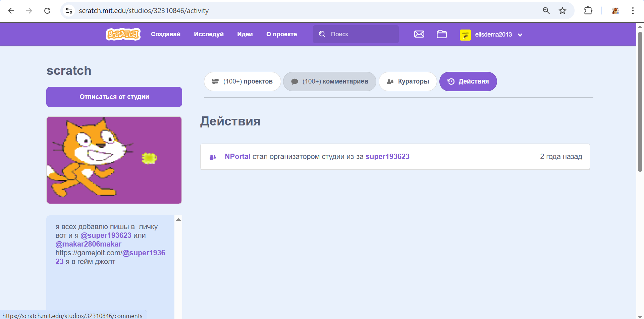
Task: Click the Scratch cat studio thumbnail
Action: coord(114,160)
